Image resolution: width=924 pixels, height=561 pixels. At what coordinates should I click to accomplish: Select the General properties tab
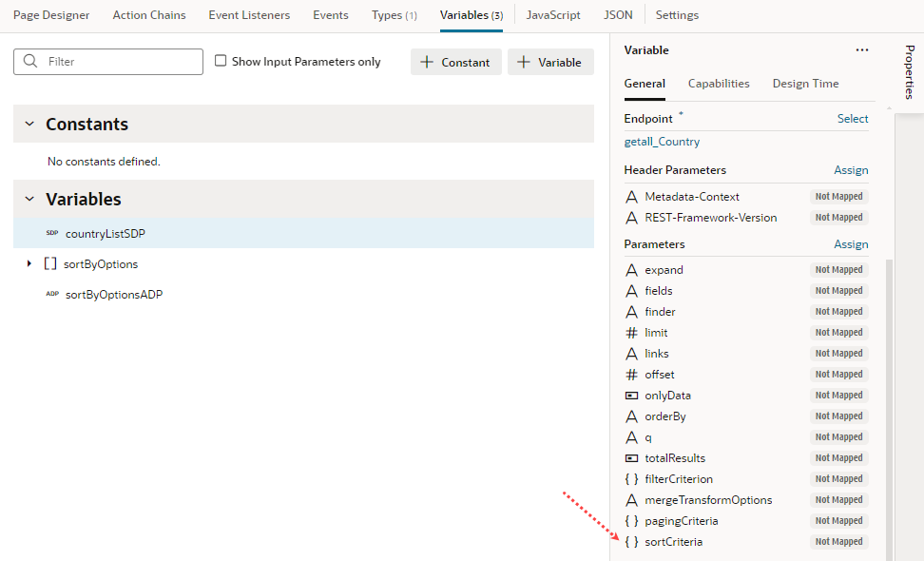[645, 84]
